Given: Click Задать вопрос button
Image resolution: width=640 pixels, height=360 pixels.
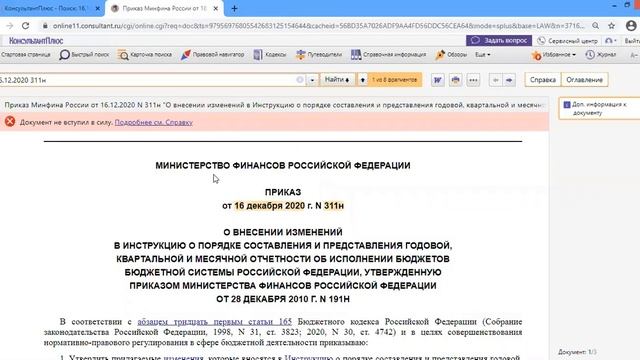Looking at the screenshot, I should click(499, 40).
